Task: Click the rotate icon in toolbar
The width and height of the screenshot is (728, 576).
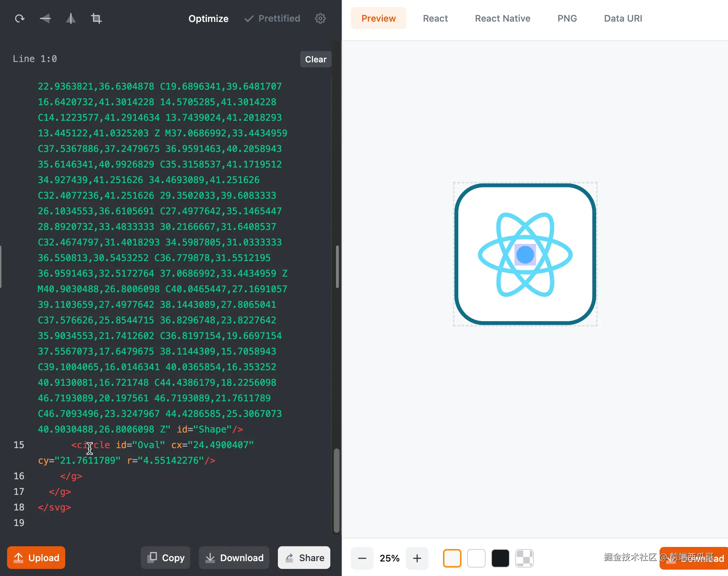Action: tap(20, 18)
